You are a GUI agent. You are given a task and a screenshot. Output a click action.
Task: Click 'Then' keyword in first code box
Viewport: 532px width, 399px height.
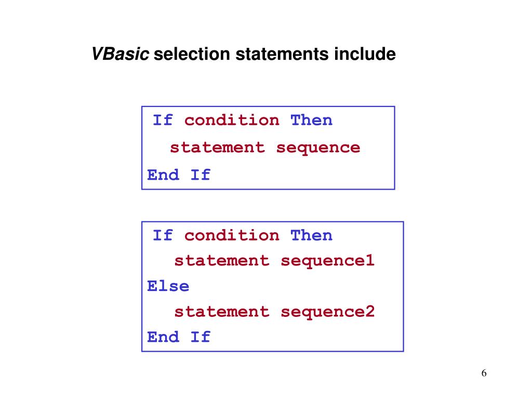pyautogui.click(x=312, y=120)
